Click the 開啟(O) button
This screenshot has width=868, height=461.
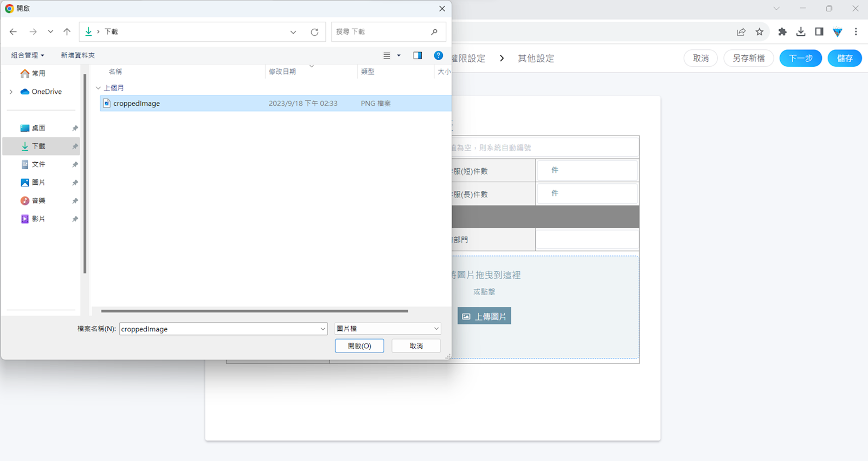click(x=359, y=346)
